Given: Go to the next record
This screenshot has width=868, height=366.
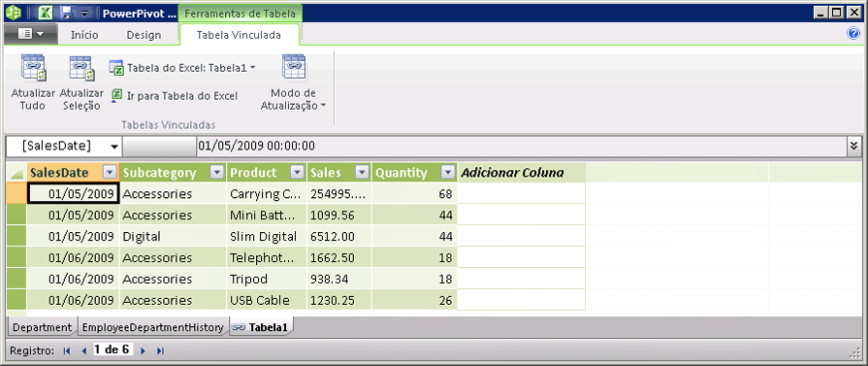Looking at the screenshot, I should [x=143, y=350].
